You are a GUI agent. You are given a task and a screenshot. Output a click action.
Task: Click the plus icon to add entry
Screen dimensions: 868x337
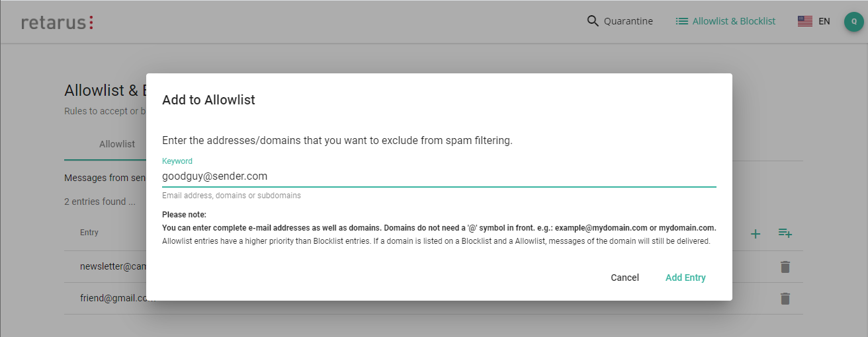[756, 233]
